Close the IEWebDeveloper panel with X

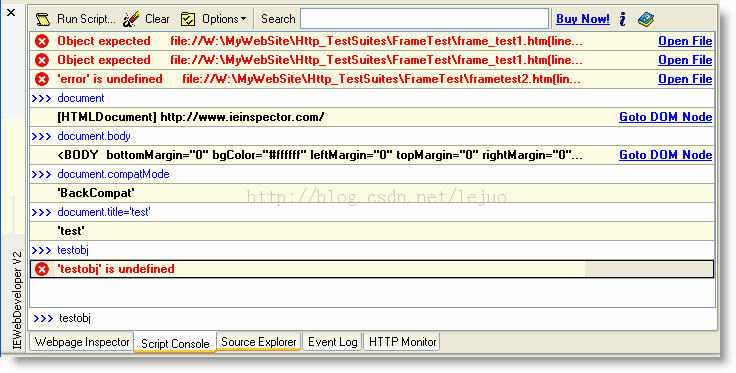pyautogui.click(x=11, y=13)
